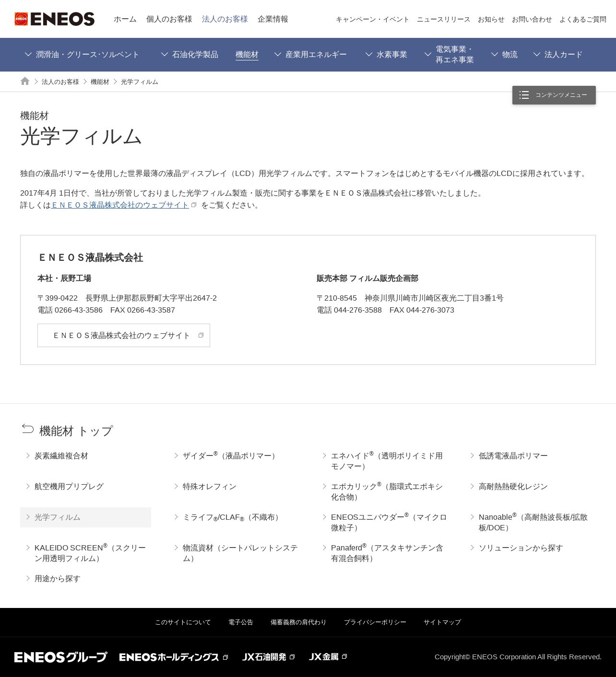Click boxed ＥＮＥＯＳ液晶株式会社のウェブサイト button
The width and height of the screenshot is (616, 677).
pos(124,336)
